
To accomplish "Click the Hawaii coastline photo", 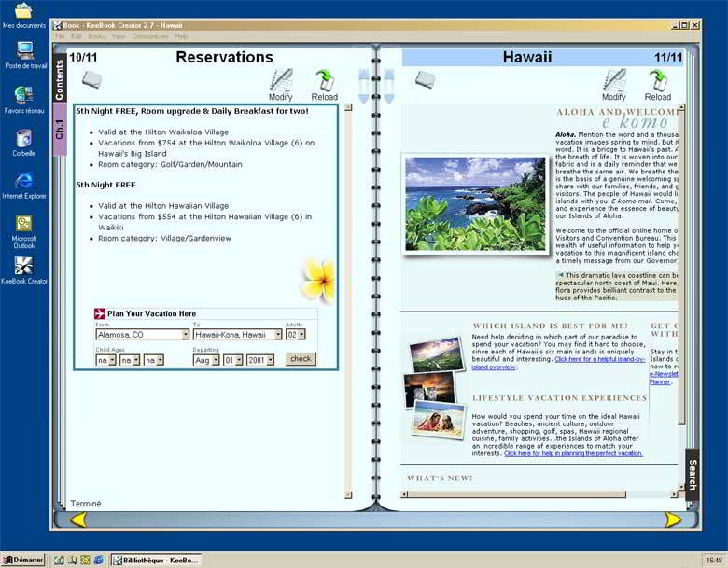I will coord(475,202).
